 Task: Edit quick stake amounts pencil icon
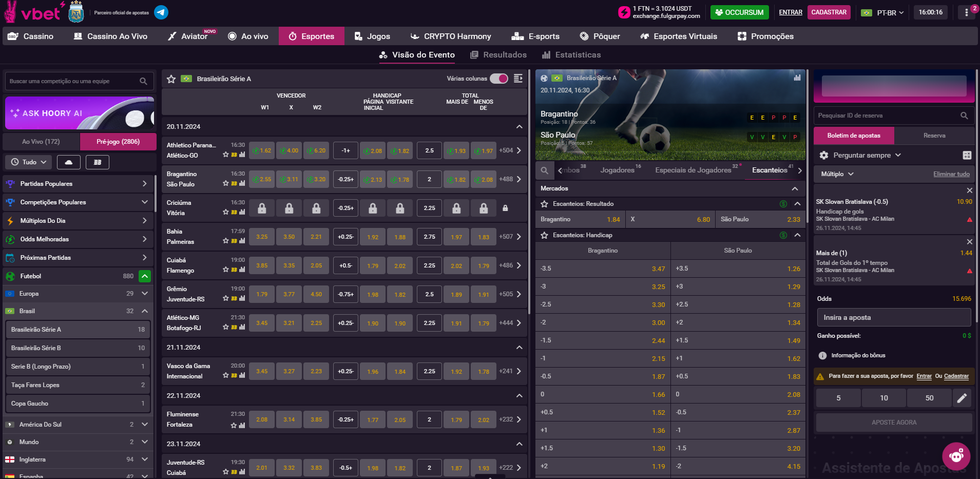click(962, 398)
